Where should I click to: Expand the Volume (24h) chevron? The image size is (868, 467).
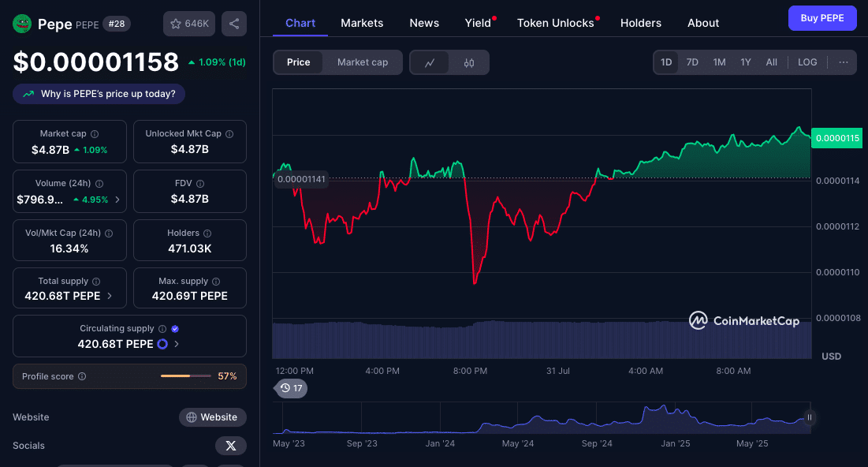pyautogui.click(x=117, y=200)
